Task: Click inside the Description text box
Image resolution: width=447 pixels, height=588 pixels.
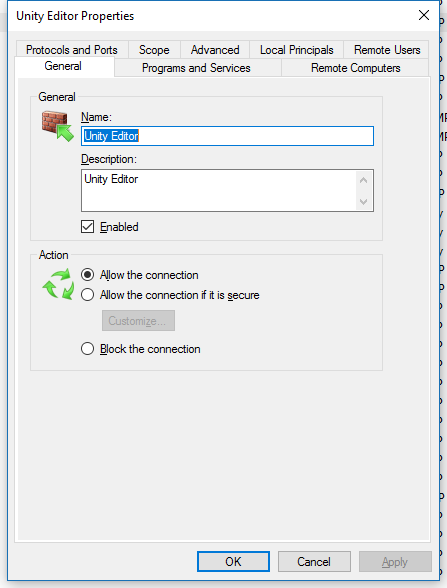Action: (x=219, y=190)
